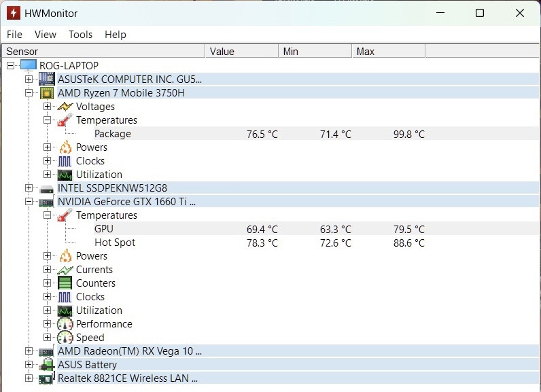Click the NVIDIA Speed gauge icon
541x392 pixels.
click(65, 338)
